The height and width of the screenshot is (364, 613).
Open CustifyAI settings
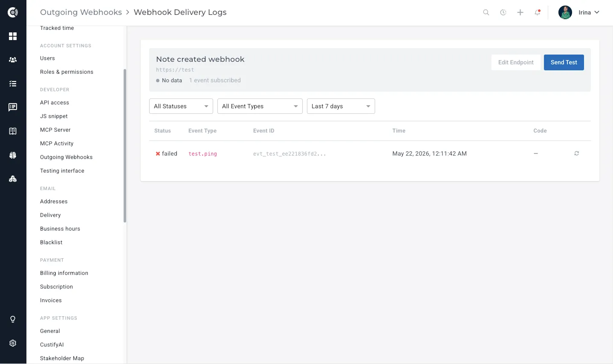point(52,345)
